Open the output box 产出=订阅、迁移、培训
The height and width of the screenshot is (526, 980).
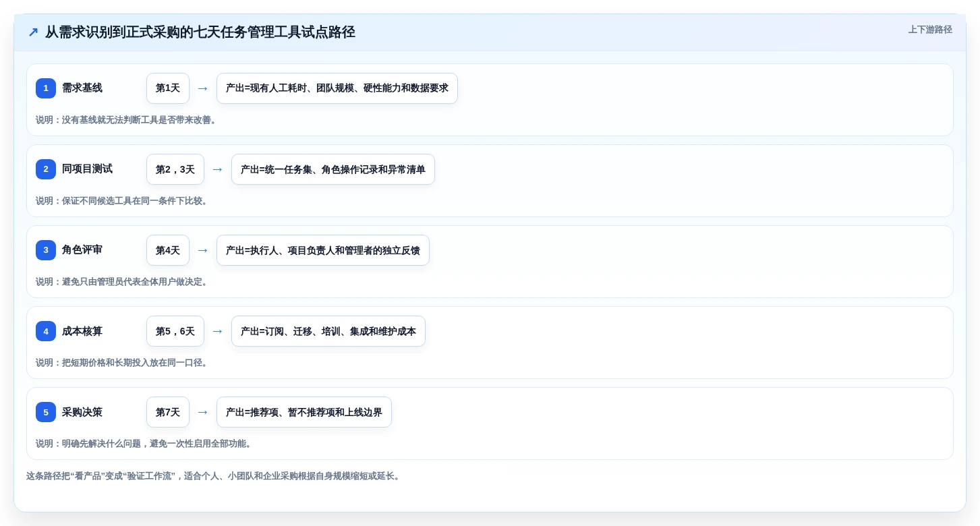(328, 331)
